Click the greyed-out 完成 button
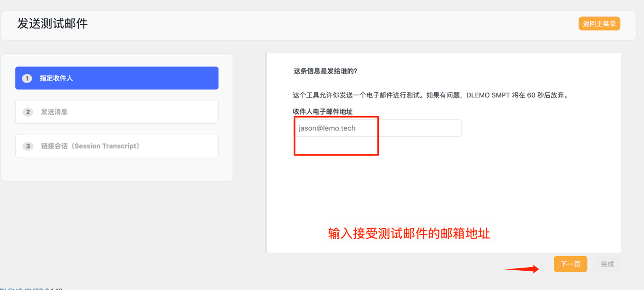This screenshot has width=644, height=290. [x=607, y=264]
